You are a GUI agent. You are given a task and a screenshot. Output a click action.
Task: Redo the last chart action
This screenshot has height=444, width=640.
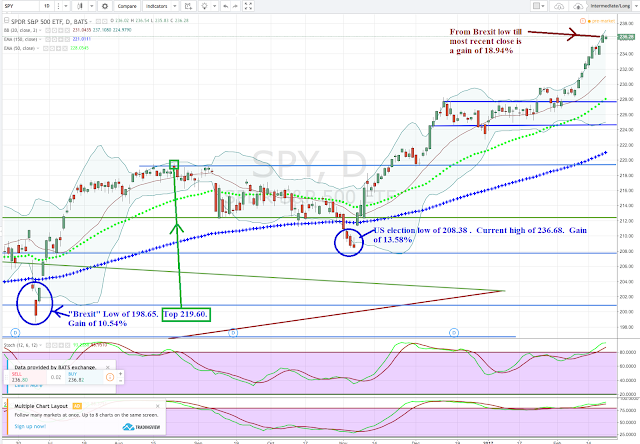[236, 6]
